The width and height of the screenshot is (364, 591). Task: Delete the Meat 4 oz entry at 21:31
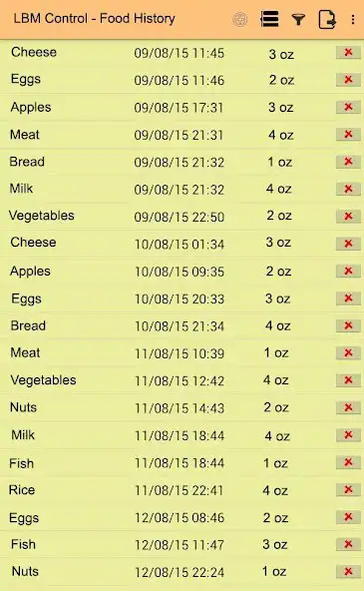coord(348,134)
